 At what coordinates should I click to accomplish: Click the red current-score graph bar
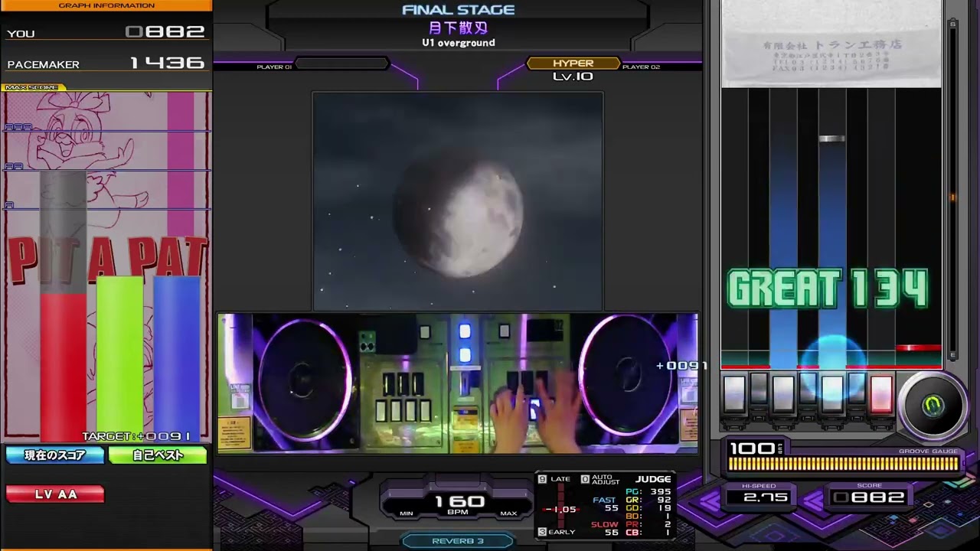63,368
